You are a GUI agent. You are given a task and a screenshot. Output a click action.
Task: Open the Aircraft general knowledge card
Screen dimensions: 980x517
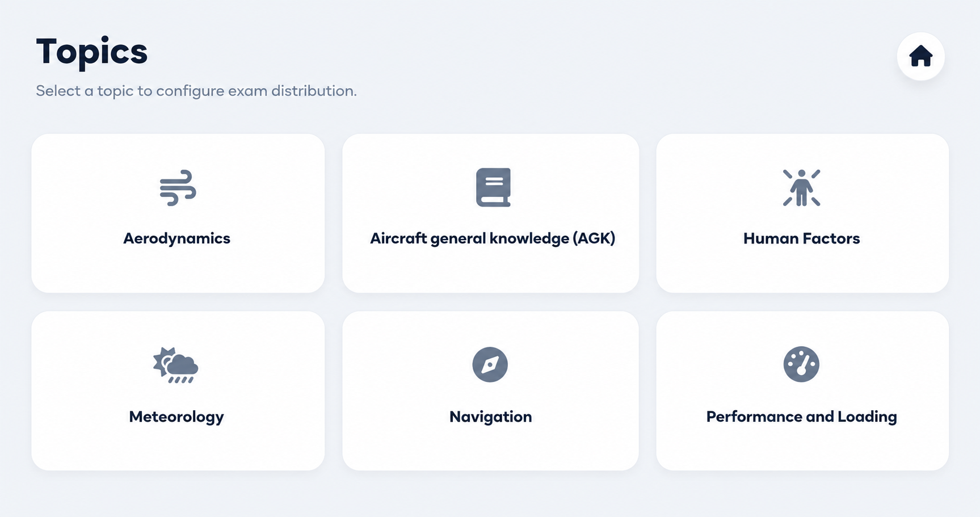pyautogui.click(x=490, y=213)
